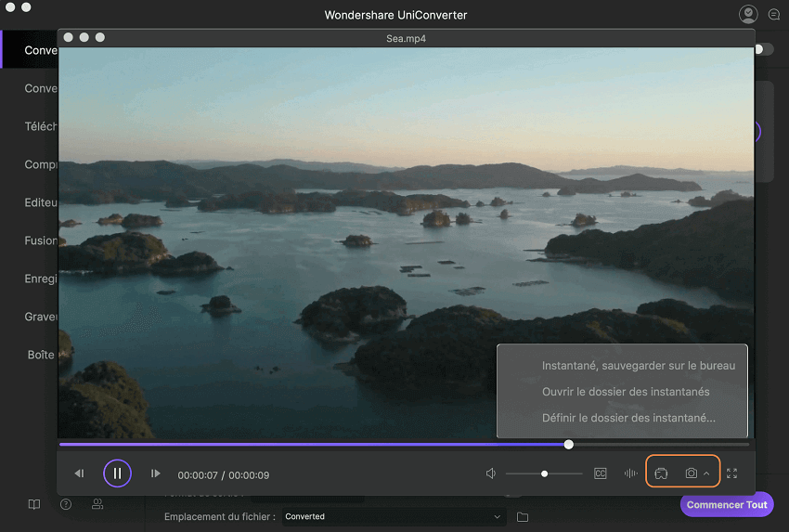Viewport: 789px width, 532px height.
Task: Click the audio track waveform icon
Action: (x=631, y=474)
